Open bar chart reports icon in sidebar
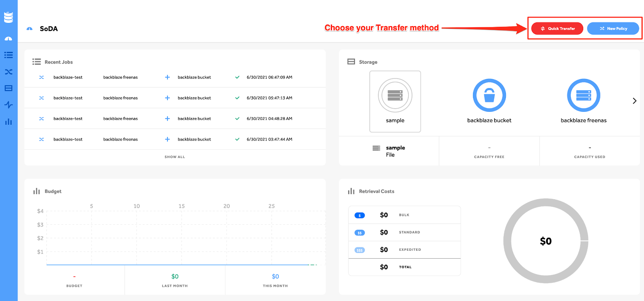 (8, 122)
